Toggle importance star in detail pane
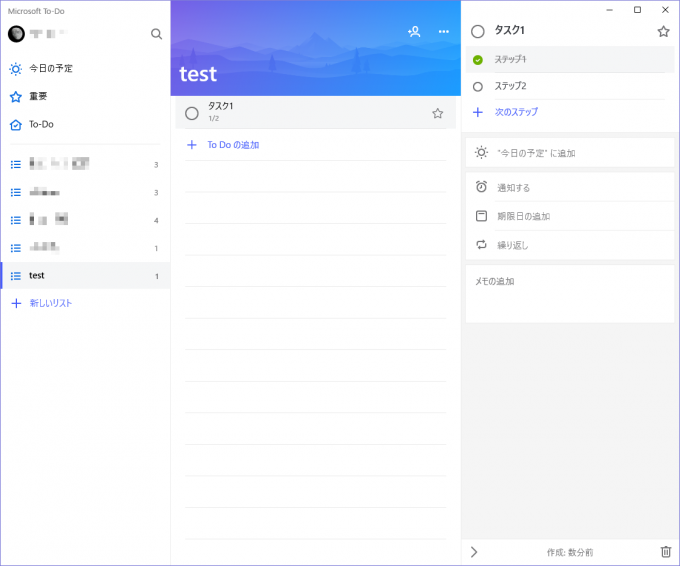This screenshot has height=566, width=680. tap(663, 31)
